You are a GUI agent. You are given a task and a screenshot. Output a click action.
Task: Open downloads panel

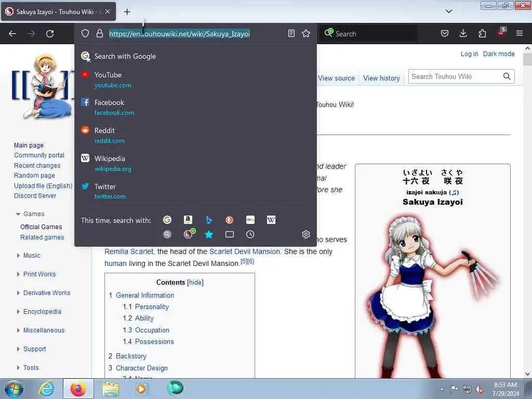463,33
